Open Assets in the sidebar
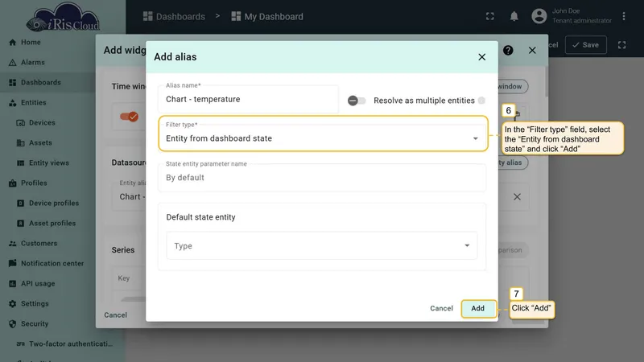644x362 pixels. (40, 143)
